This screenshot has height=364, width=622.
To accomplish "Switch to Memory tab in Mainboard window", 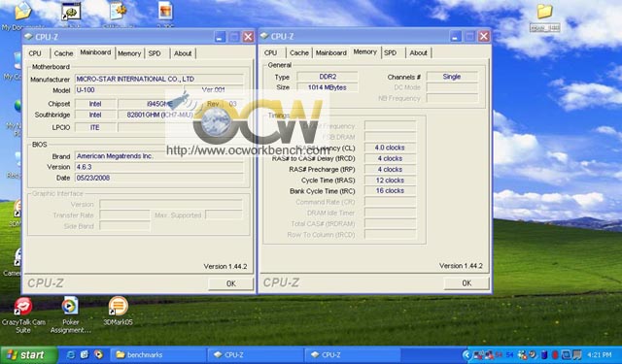I will (x=129, y=53).
